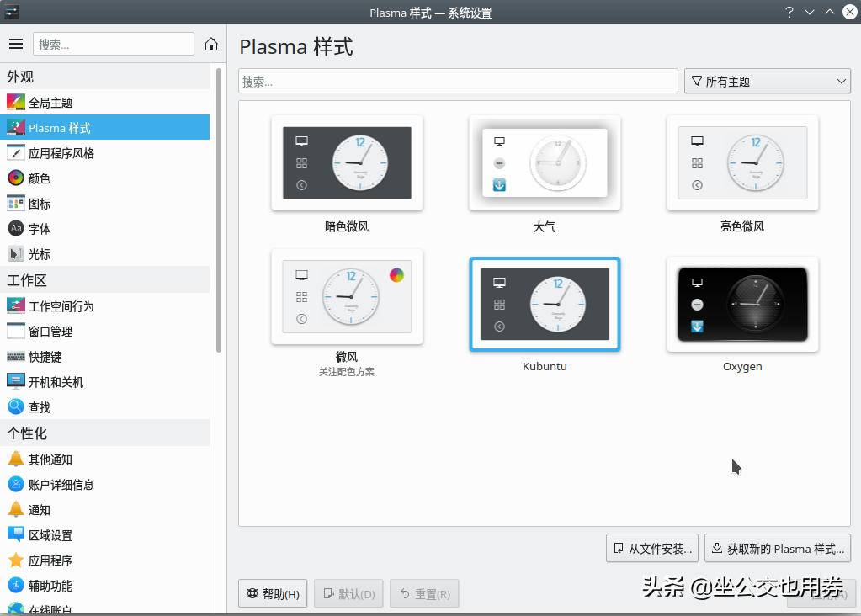The width and height of the screenshot is (861, 616).
Task: Click the Plasma 样式 sidebar icon
Action: pos(16,127)
